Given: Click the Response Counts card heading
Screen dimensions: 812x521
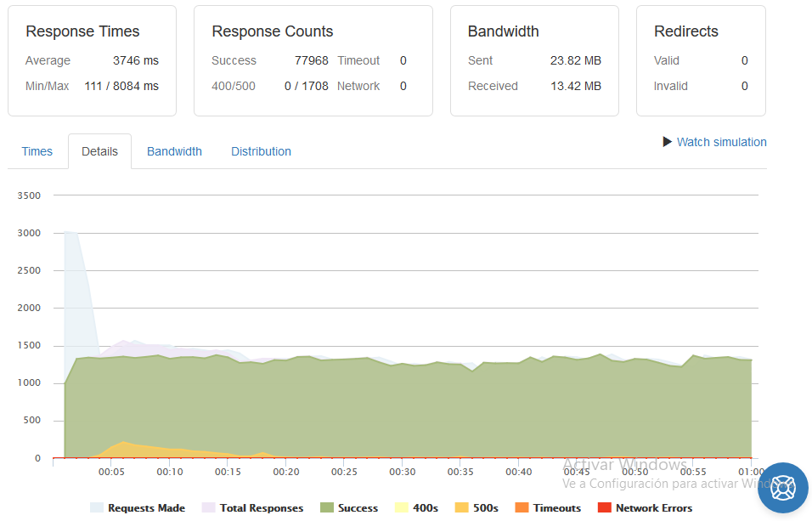Looking at the screenshot, I should [273, 31].
